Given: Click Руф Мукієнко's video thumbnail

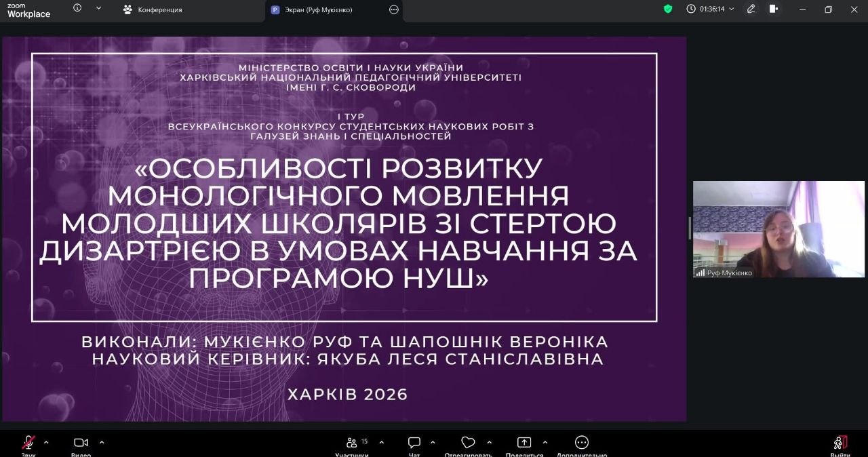Looking at the screenshot, I should pyautogui.click(x=778, y=229).
